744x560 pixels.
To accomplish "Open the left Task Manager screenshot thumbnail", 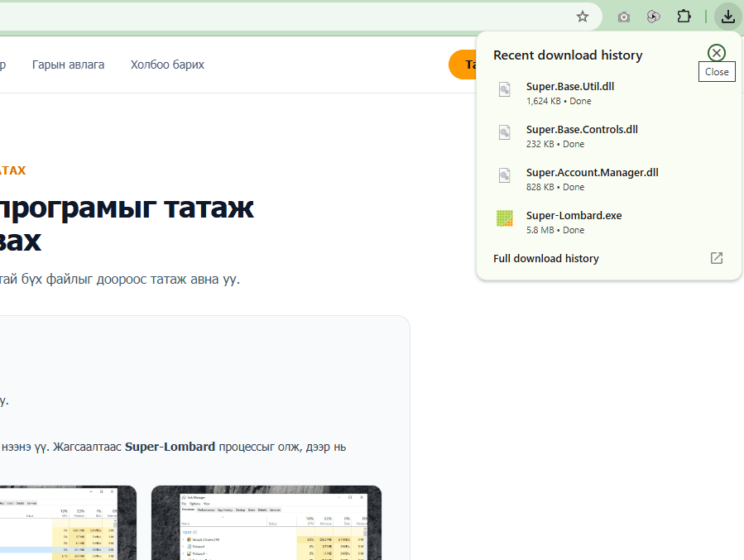I will pyautogui.click(x=68, y=523).
